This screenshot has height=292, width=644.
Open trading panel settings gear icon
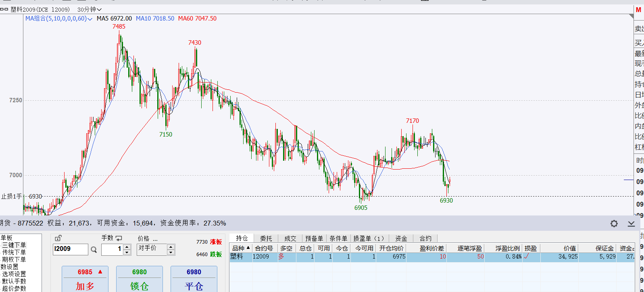[614, 224]
